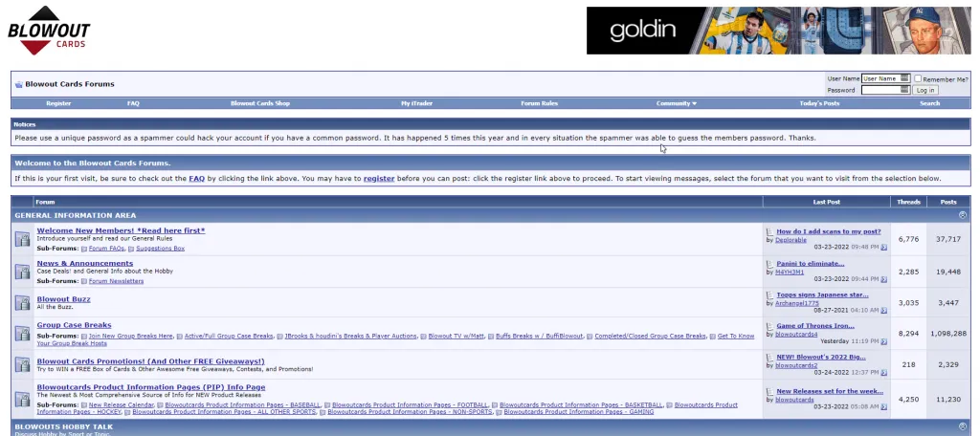Open user profile Archangel1775
This screenshot has height=436, width=980.
[x=797, y=303]
